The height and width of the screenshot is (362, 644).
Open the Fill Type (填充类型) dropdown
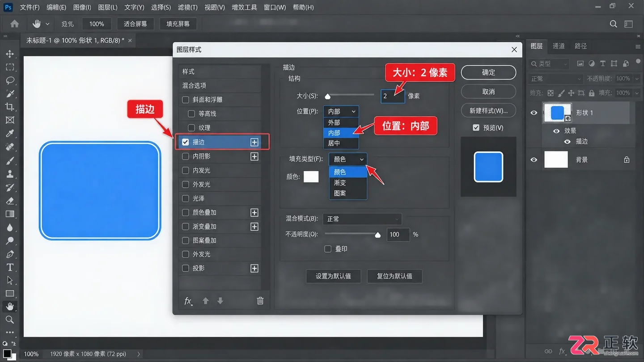point(348,159)
